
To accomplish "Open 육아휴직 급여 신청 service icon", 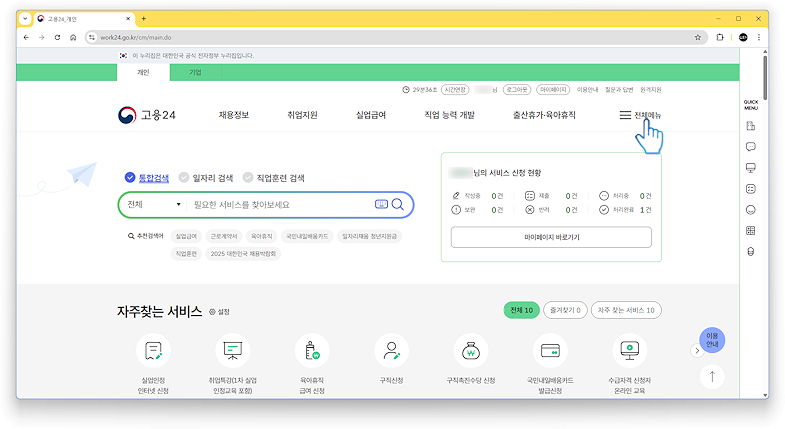I will [312, 350].
